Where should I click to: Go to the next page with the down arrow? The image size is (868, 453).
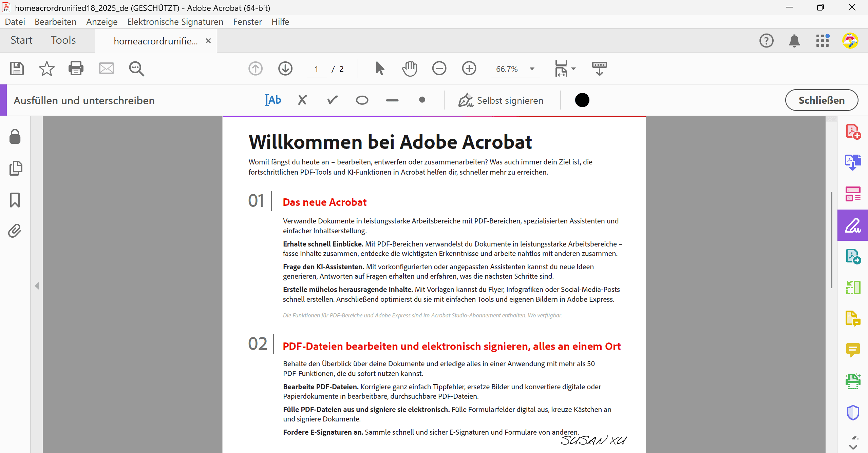[285, 68]
